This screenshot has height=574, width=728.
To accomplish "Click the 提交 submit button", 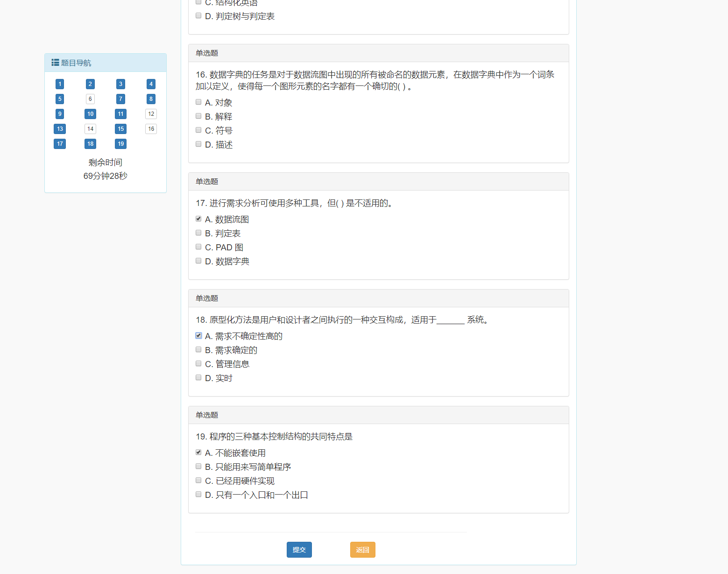I will click(x=299, y=550).
